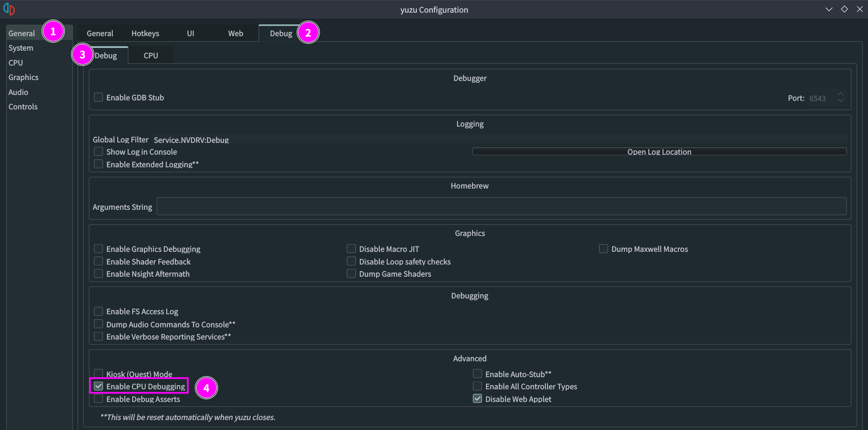Screen dimensions: 868x430
Task: Click the Global Log Filter text field
Action: click(498, 140)
